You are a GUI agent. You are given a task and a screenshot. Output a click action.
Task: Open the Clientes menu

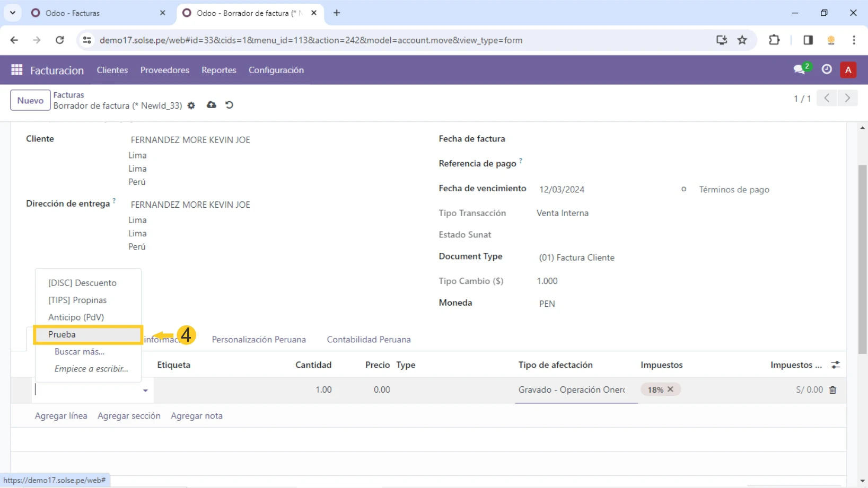112,70
